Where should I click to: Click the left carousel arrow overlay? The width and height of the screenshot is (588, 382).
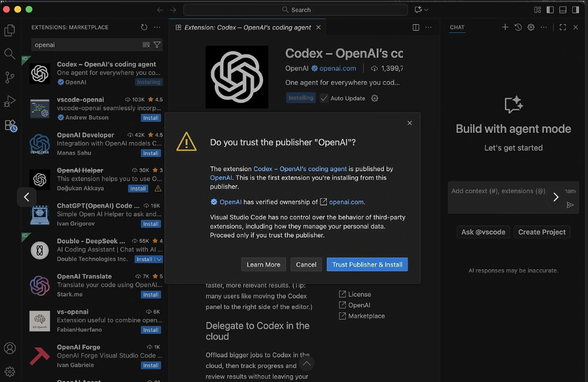pos(27,197)
